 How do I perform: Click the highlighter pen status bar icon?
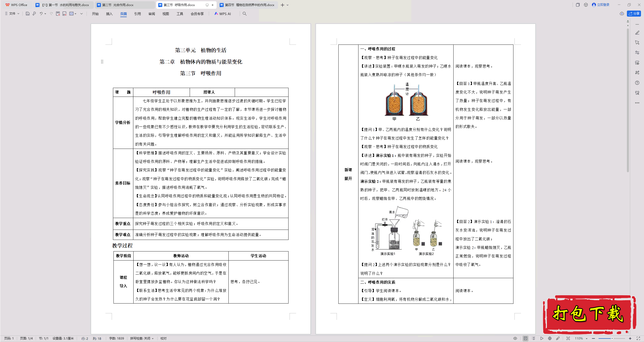558,338
